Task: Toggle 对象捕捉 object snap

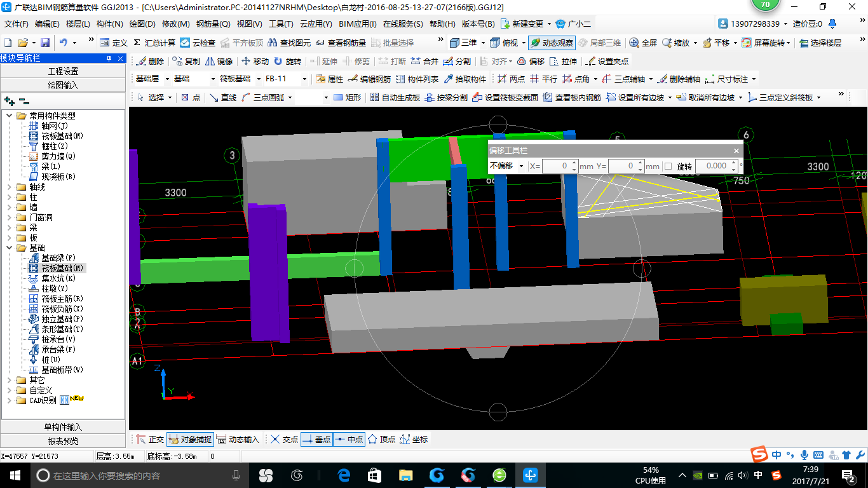Action: tap(191, 439)
